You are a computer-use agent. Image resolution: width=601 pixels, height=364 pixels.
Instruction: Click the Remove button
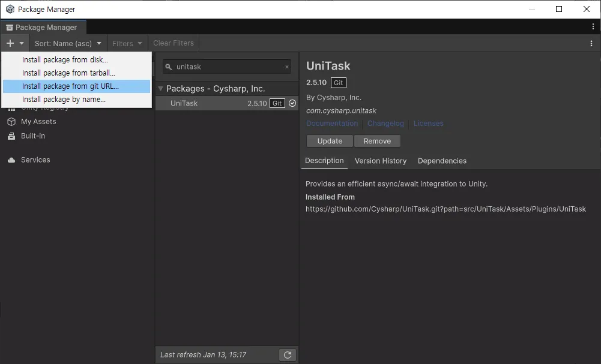pos(377,141)
